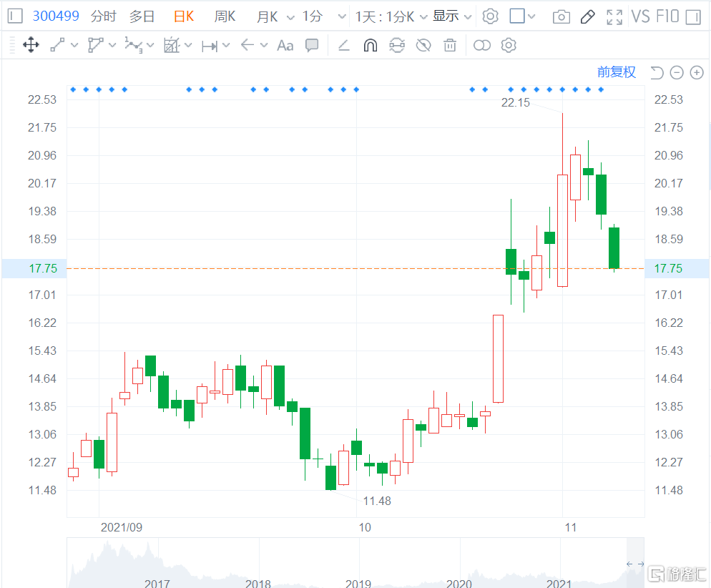711x588 pixels.
Task: Click the slanted line eraser icon
Action: click(x=344, y=45)
